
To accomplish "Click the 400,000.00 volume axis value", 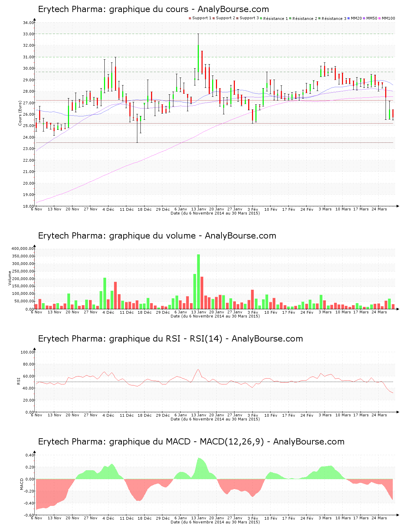I will pyautogui.click(x=23, y=248).
